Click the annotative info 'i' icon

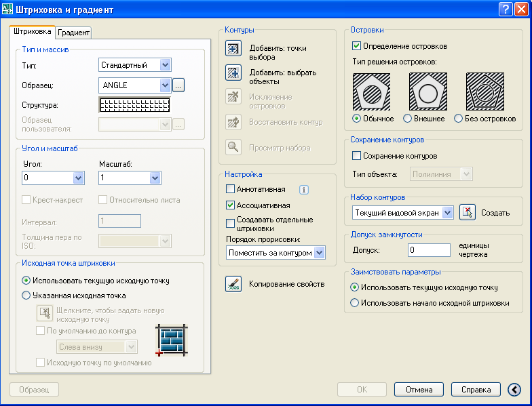click(x=304, y=190)
